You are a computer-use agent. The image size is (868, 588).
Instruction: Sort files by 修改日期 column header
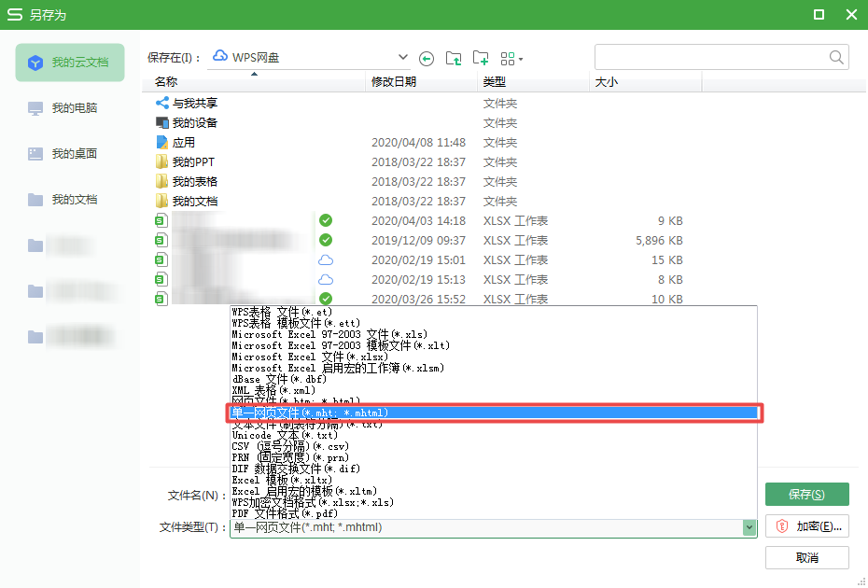tap(394, 82)
